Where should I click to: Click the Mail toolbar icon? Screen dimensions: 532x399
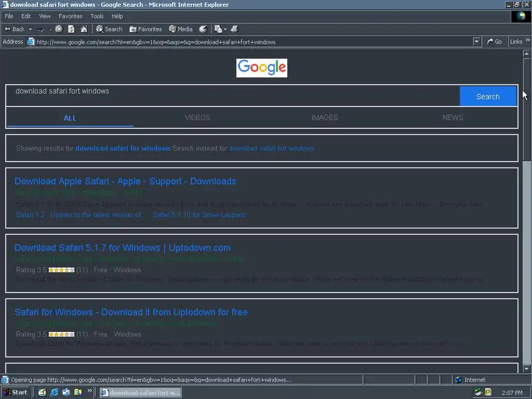[218, 29]
